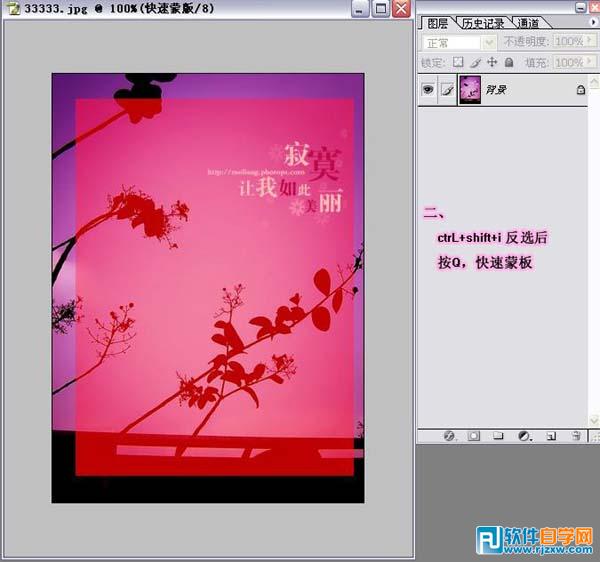
Task: Maximize the 33333.jpg document window
Action: pos(381,9)
